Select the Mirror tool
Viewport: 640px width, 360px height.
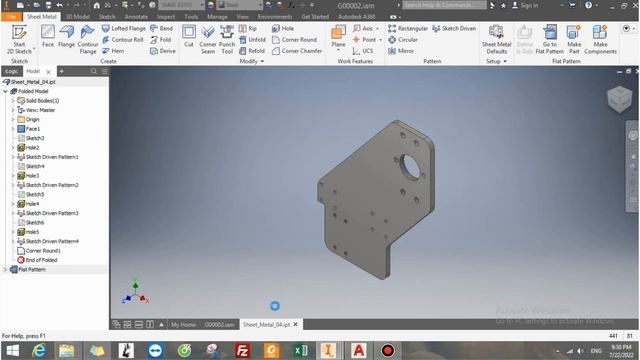click(x=401, y=51)
